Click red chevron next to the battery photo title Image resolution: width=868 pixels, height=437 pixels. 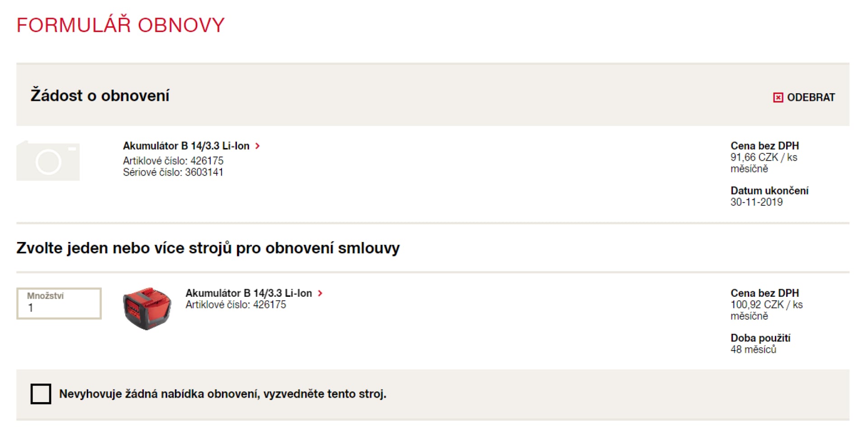tap(320, 293)
